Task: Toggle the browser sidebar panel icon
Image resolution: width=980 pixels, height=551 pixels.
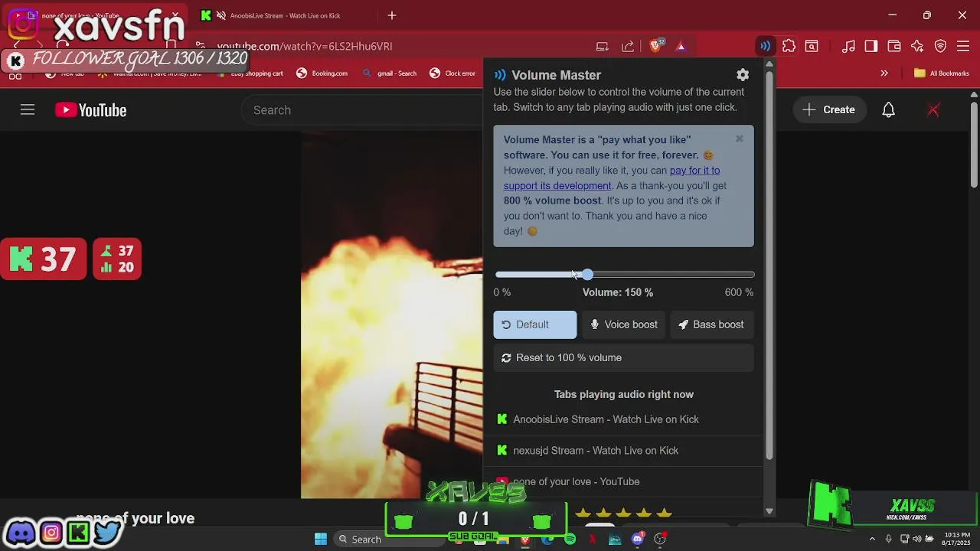Action: (x=871, y=46)
